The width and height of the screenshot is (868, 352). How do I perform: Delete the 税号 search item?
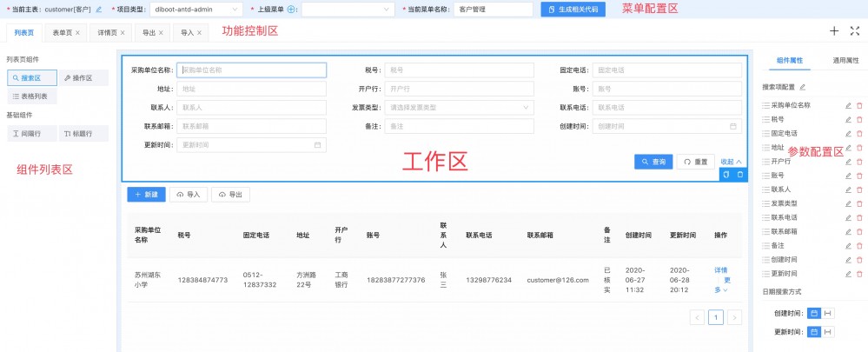[x=859, y=119]
